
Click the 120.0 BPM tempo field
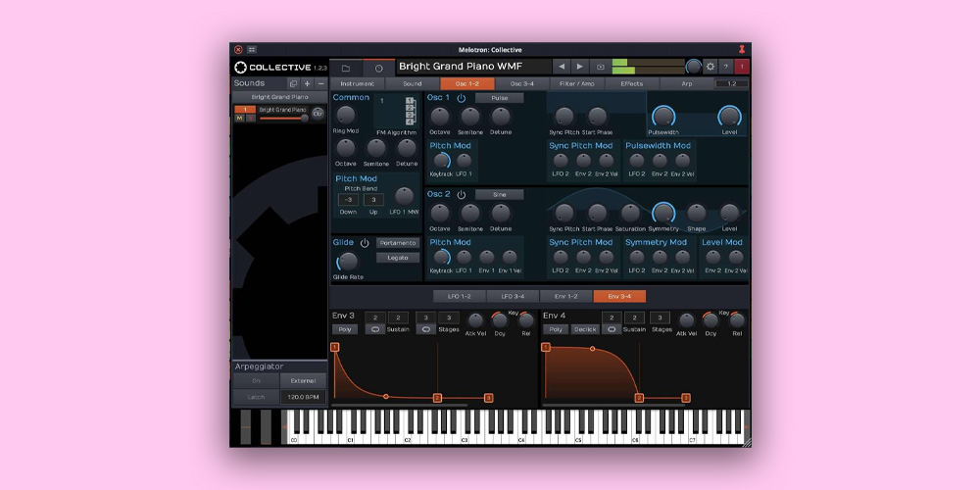click(303, 397)
